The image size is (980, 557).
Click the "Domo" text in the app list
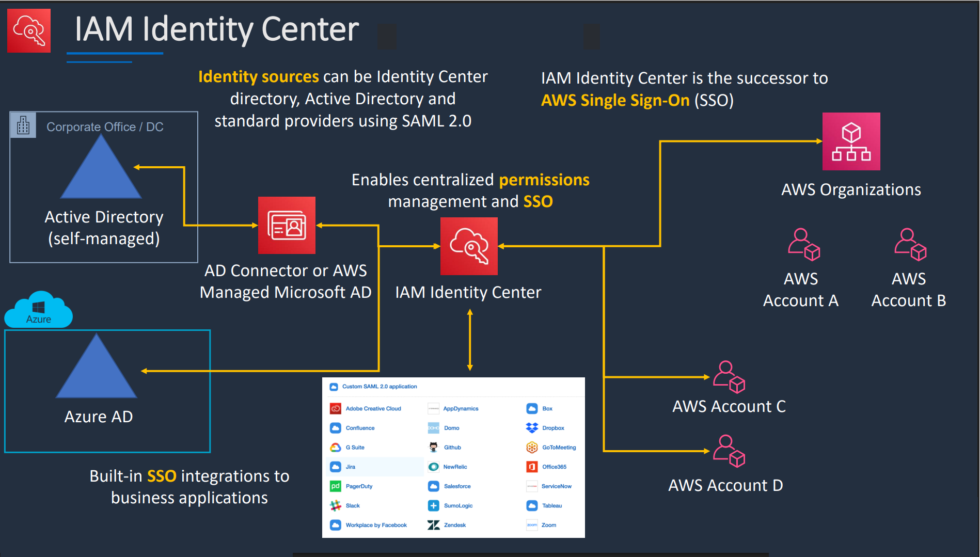(x=451, y=428)
